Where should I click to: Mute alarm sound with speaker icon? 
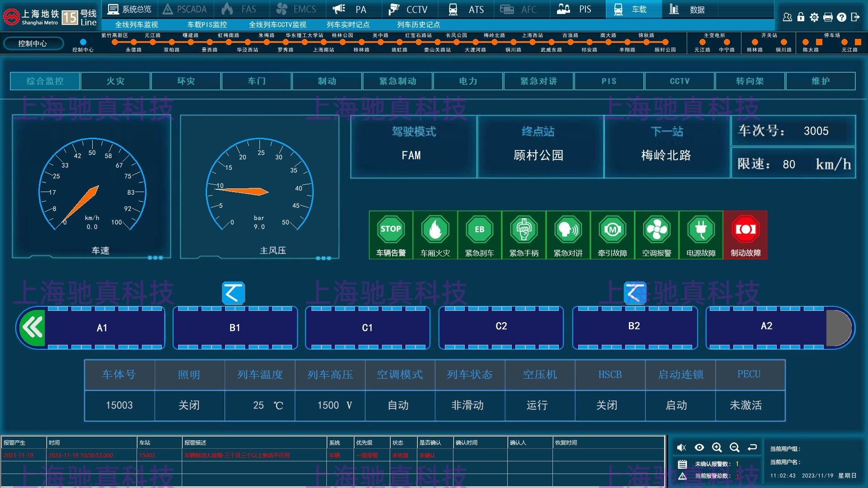[682, 447]
